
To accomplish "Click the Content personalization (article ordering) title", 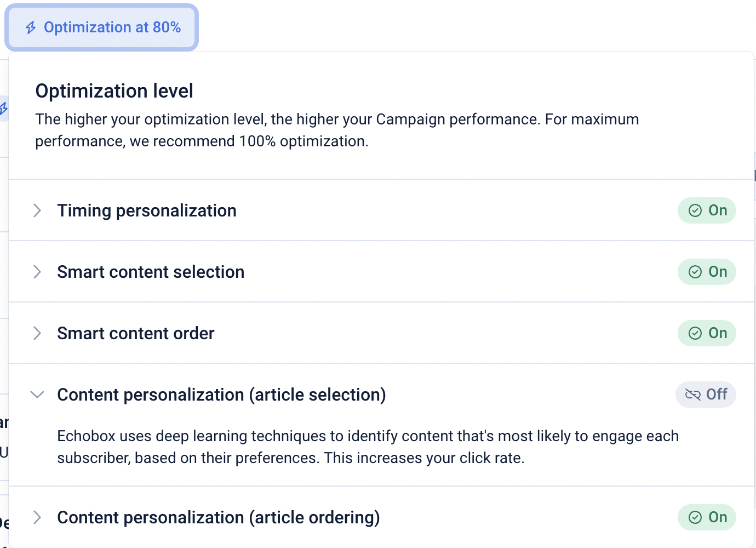I will pos(219,517).
